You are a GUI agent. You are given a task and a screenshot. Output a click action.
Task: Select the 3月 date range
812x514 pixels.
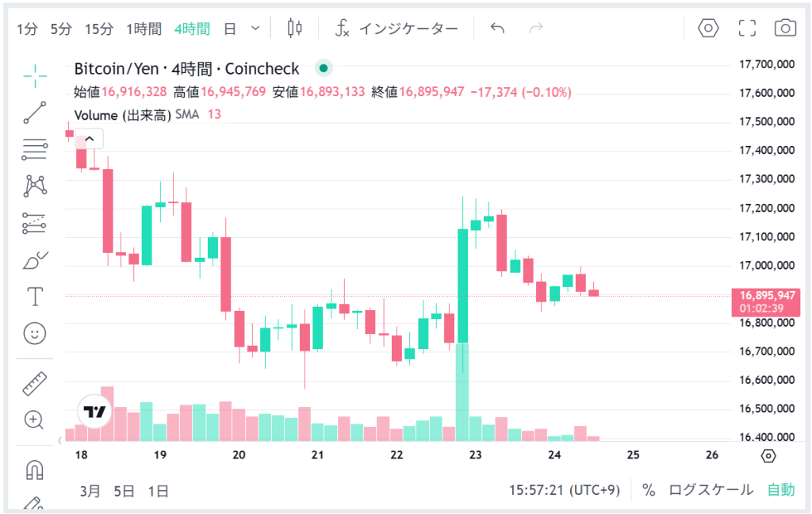(90, 491)
